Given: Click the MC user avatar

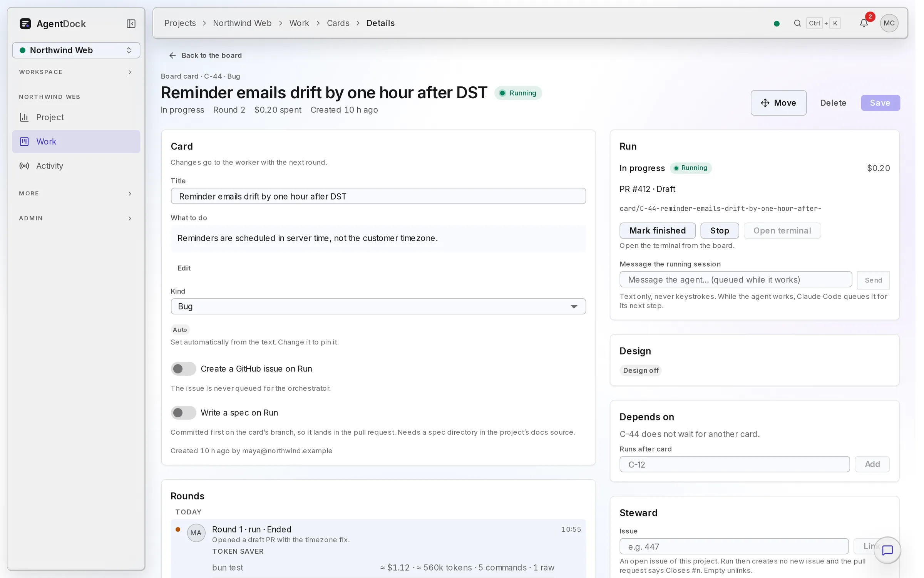Looking at the screenshot, I should pyautogui.click(x=889, y=23).
